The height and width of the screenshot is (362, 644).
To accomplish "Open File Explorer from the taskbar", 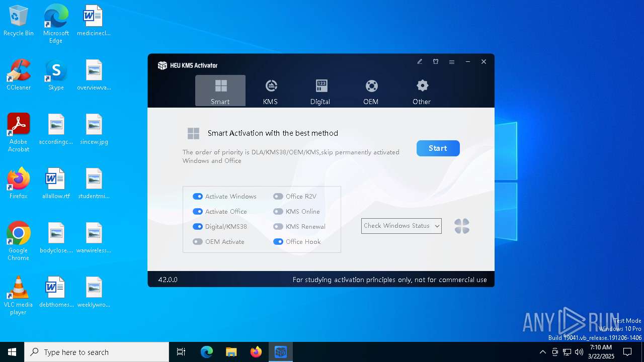I will coord(231,352).
